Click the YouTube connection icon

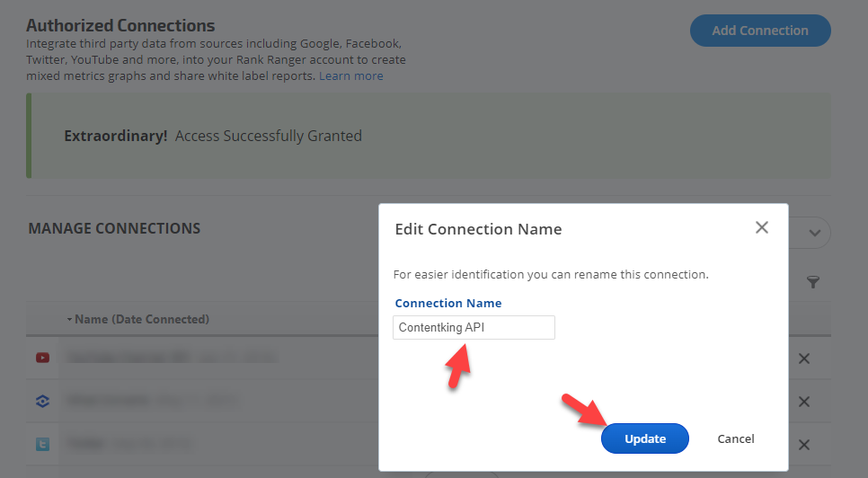coord(42,358)
